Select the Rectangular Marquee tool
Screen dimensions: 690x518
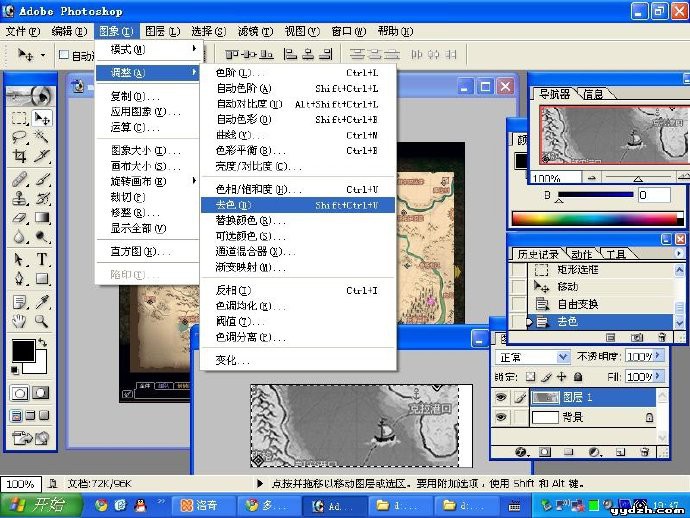point(19,118)
